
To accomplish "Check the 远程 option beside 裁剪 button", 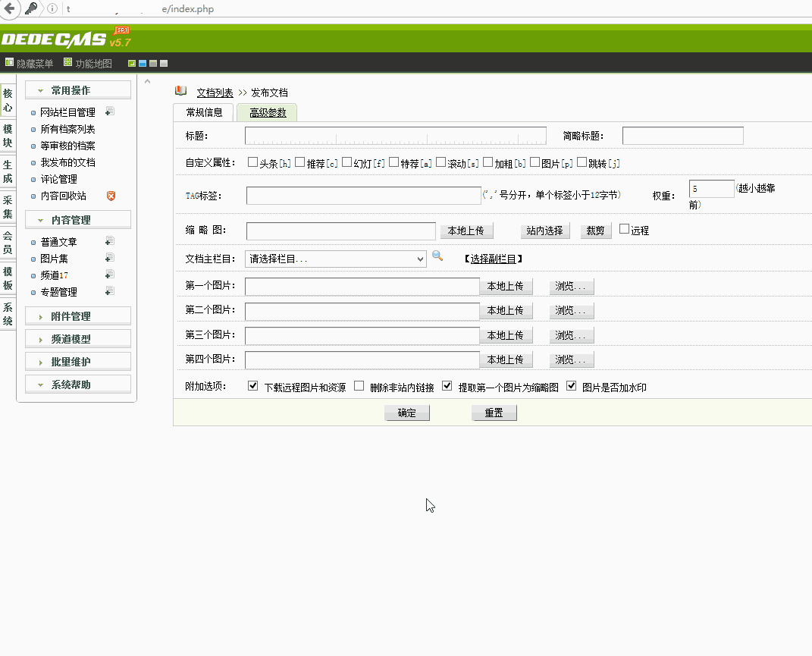I will pyautogui.click(x=623, y=228).
